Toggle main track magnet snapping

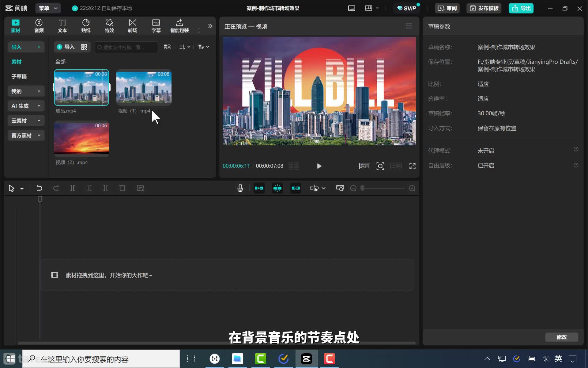point(259,188)
